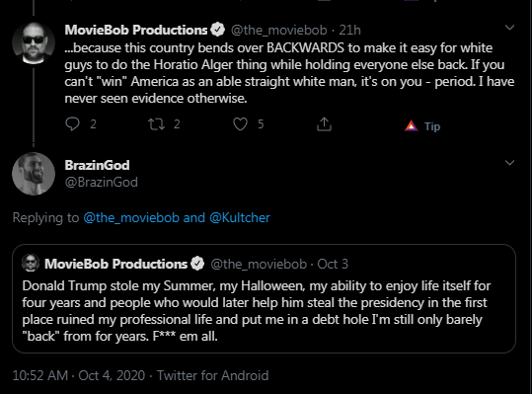532x394 pixels.
Task: Retweet the MovieBob Productions tweet
Action: point(156,124)
